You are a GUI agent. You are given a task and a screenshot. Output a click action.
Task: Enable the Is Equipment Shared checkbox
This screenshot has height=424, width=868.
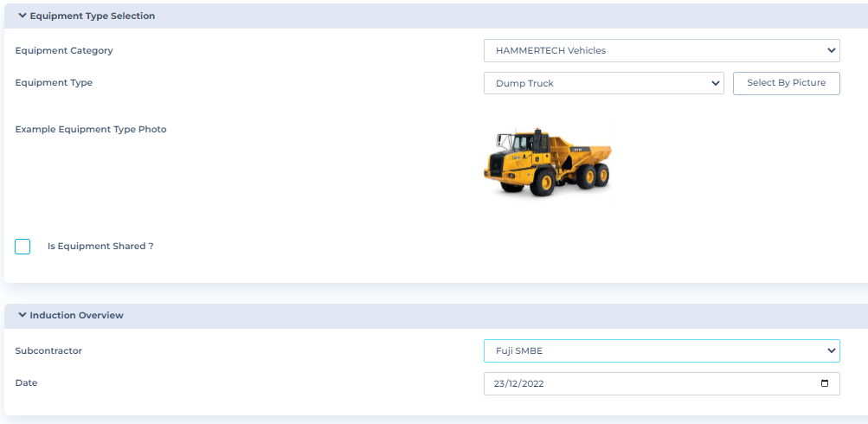coord(23,247)
